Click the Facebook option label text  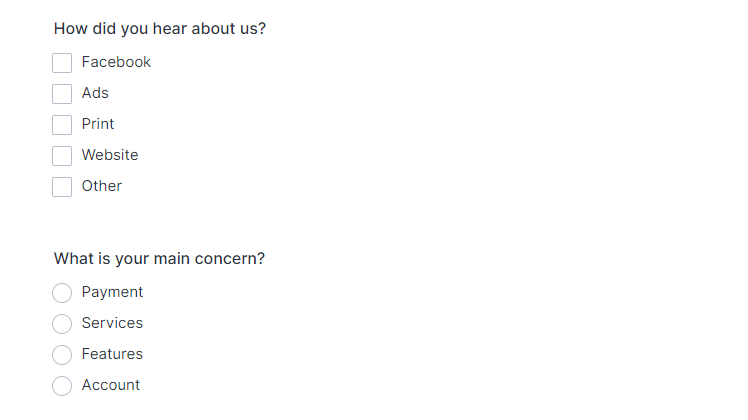click(x=116, y=62)
